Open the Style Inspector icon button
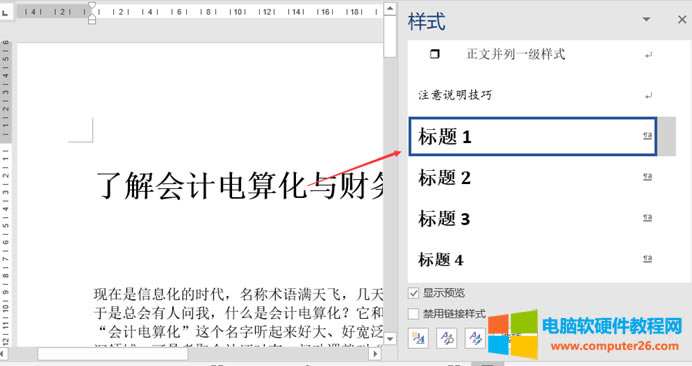 (446, 339)
